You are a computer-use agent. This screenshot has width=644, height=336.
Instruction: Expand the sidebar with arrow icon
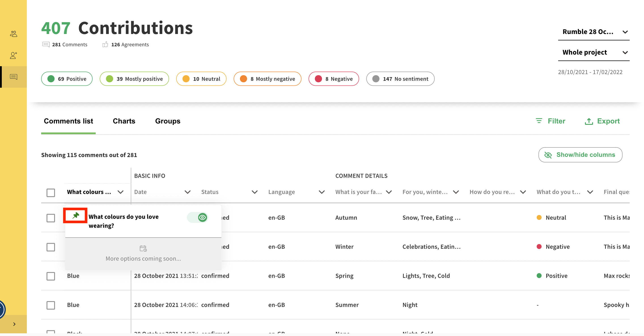[x=14, y=324]
